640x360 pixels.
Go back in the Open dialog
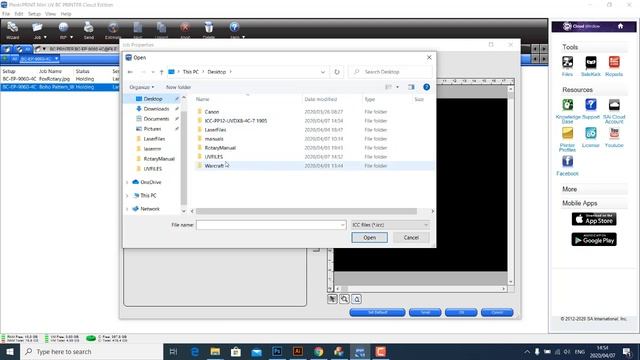[130, 72]
